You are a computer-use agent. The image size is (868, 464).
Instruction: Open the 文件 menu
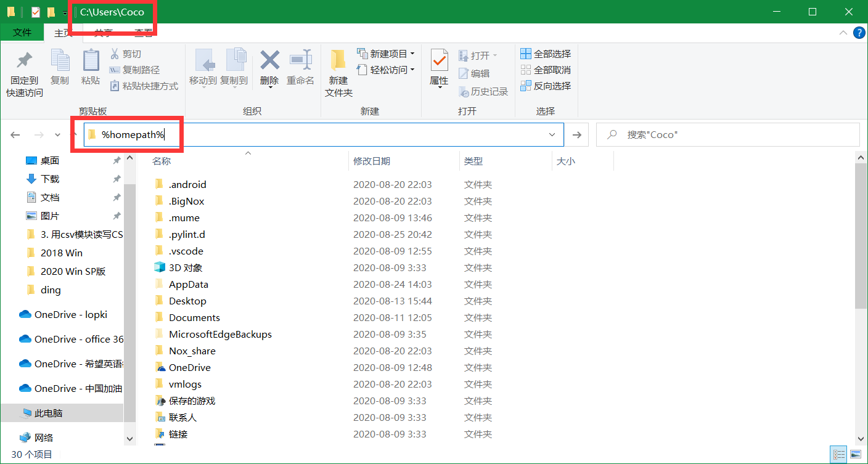[22, 33]
